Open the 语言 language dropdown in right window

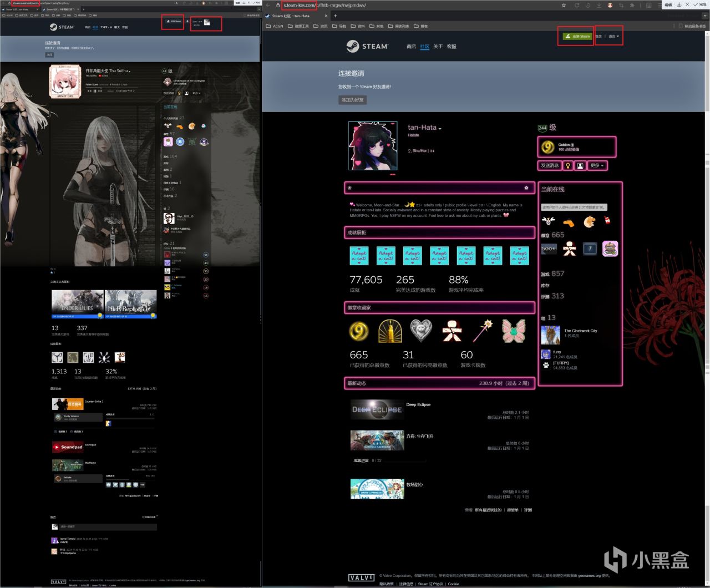[613, 37]
